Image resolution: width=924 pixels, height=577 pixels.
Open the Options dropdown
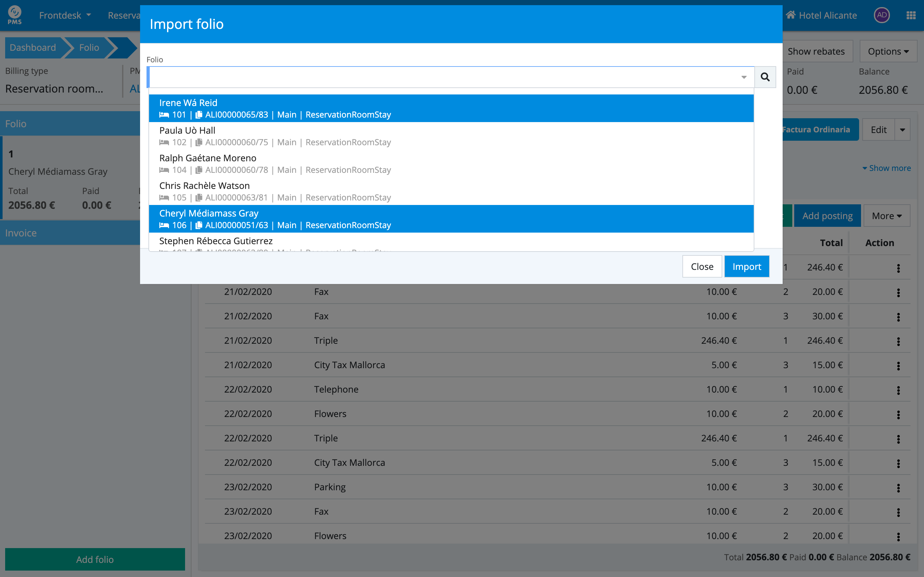[888, 51]
